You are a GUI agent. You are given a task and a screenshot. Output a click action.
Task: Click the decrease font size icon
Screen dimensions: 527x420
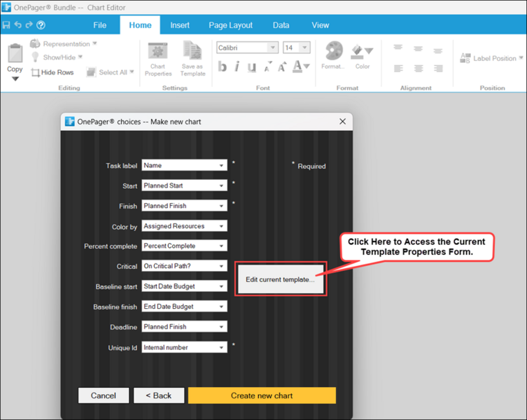[267, 67]
